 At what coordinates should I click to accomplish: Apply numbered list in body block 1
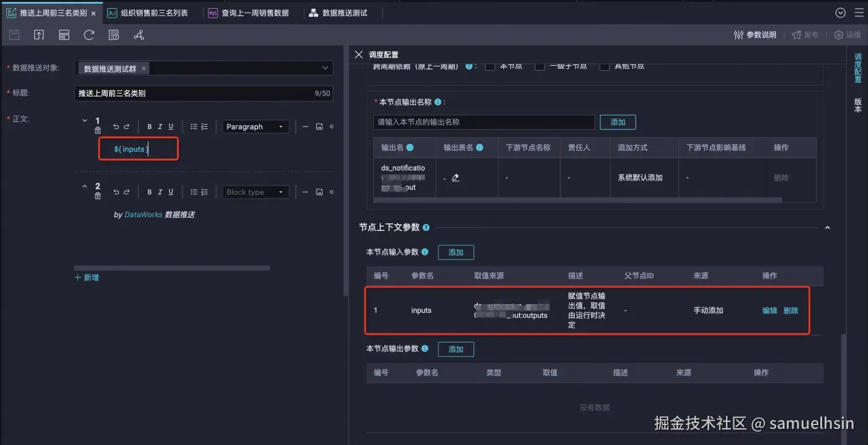pyautogui.click(x=205, y=127)
